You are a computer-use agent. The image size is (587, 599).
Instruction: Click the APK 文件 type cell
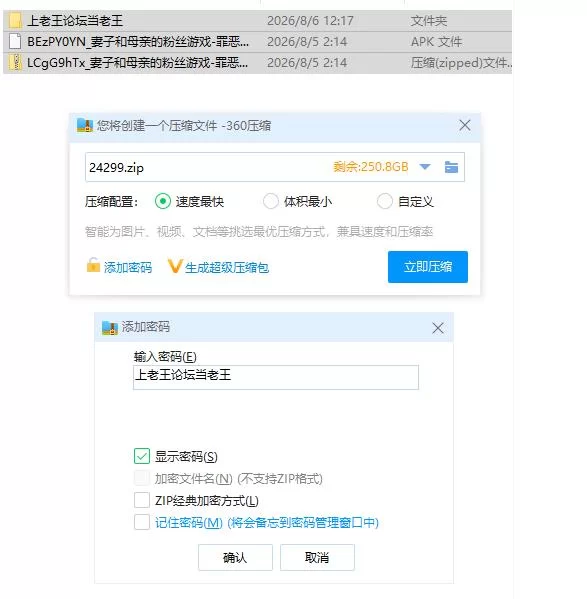coord(436,41)
